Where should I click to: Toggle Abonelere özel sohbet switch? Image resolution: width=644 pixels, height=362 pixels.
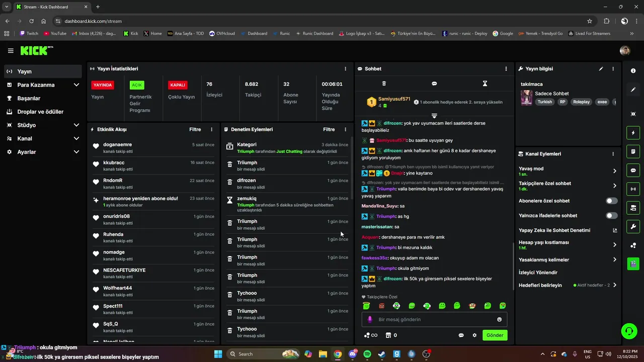(x=611, y=201)
